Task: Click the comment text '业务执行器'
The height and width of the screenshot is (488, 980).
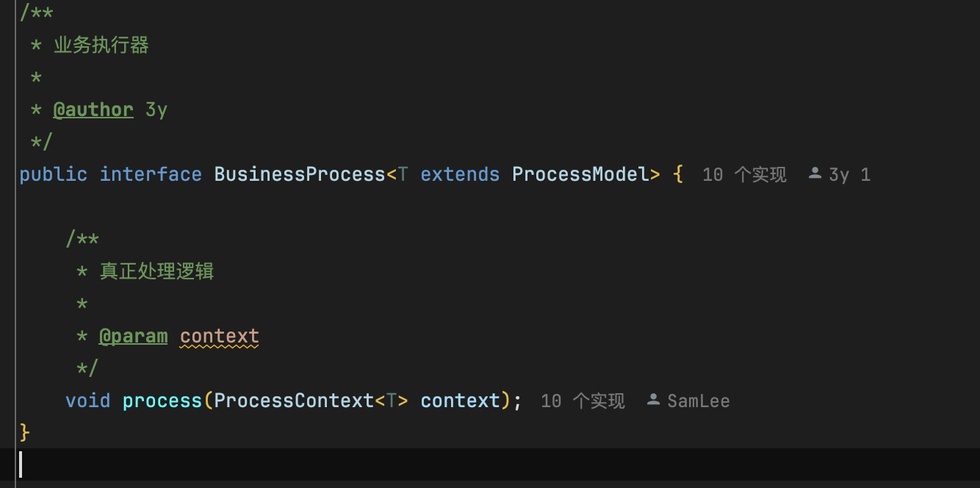Action: click(x=101, y=46)
